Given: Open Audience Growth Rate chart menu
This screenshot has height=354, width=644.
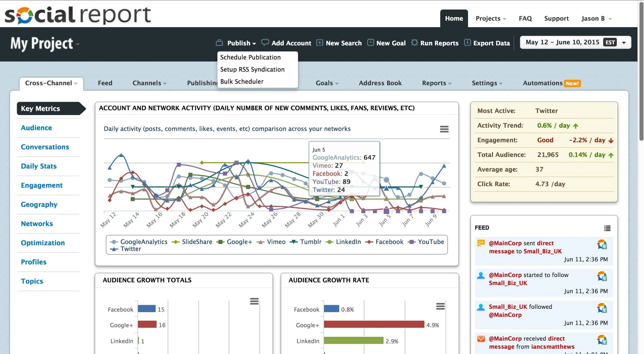Looking at the screenshot, I should (440, 306).
